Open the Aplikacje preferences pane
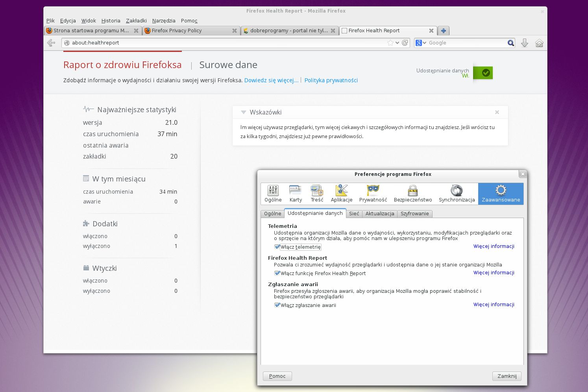 [341, 194]
